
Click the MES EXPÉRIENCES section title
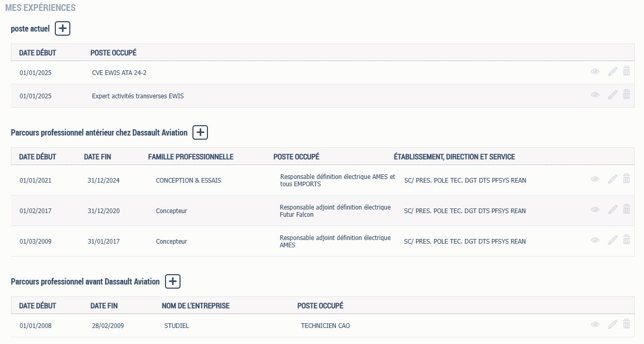40,8
